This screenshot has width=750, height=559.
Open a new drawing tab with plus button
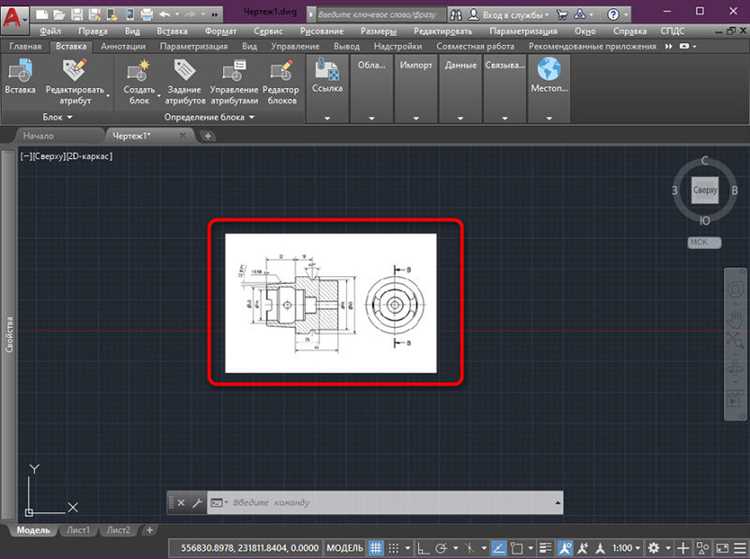click(208, 136)
